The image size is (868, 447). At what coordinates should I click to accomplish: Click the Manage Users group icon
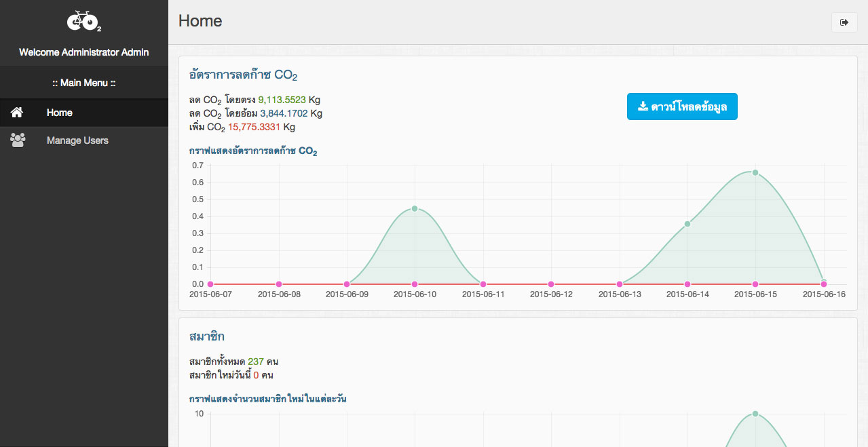click(18, 140)
